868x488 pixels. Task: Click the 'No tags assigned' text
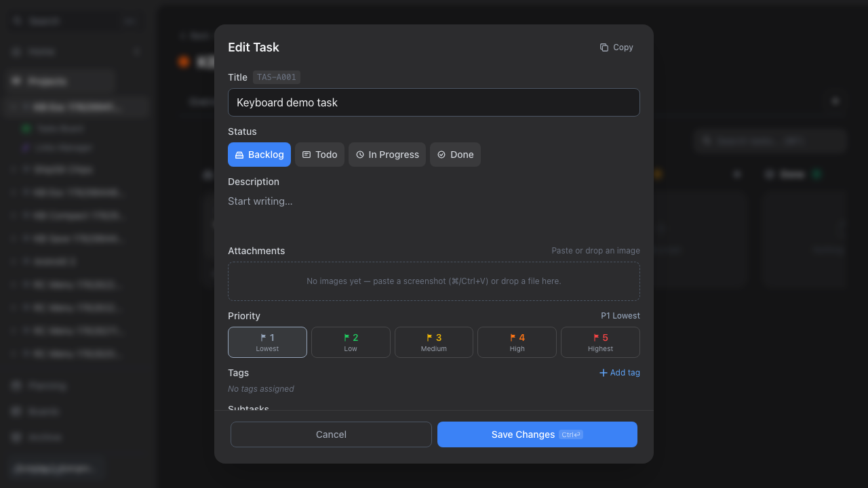click(x=261, y=389)
